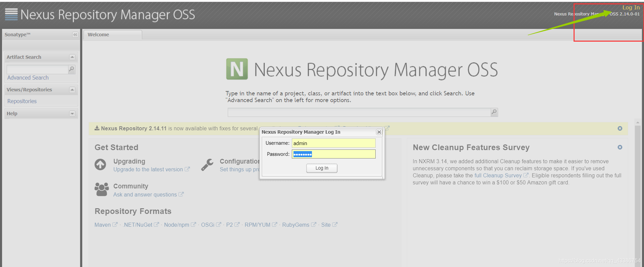Open Repositories in the sidebar
Viewport: 644px width, 267px height.
pyautogui.click(x=22, y=101)
